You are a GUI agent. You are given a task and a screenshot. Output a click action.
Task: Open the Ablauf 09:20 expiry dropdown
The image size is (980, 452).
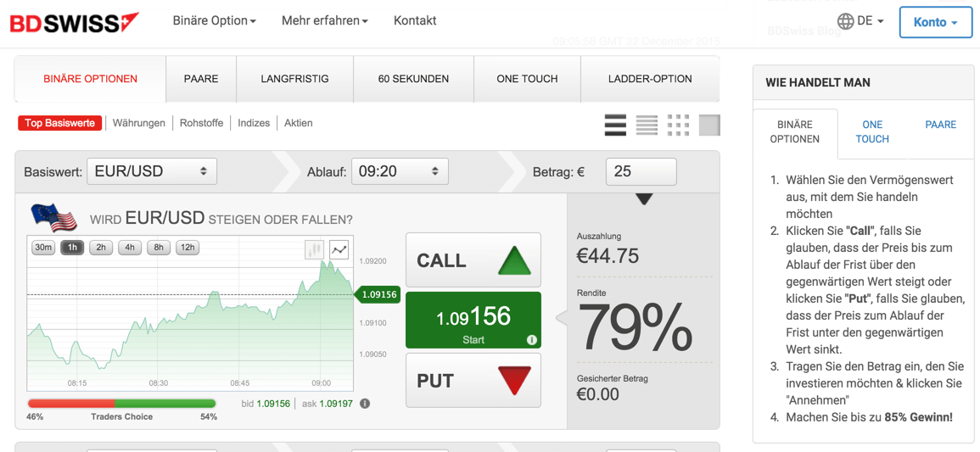(400, 171)
